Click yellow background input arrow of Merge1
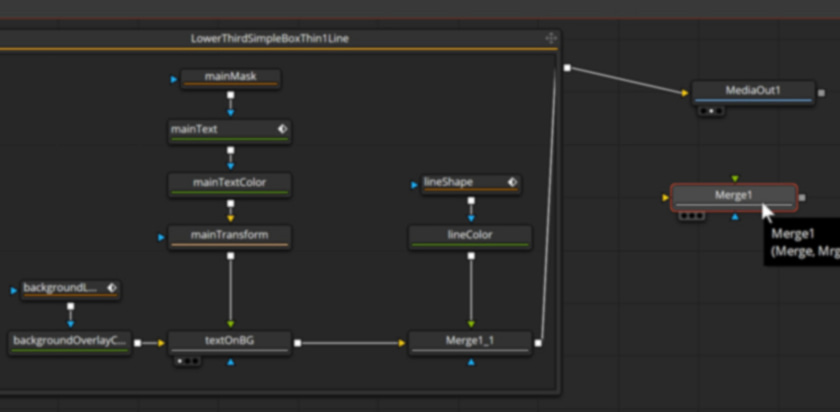Image resolution: width=840 pixels, height=412 pixels. [x=665, y=198]
